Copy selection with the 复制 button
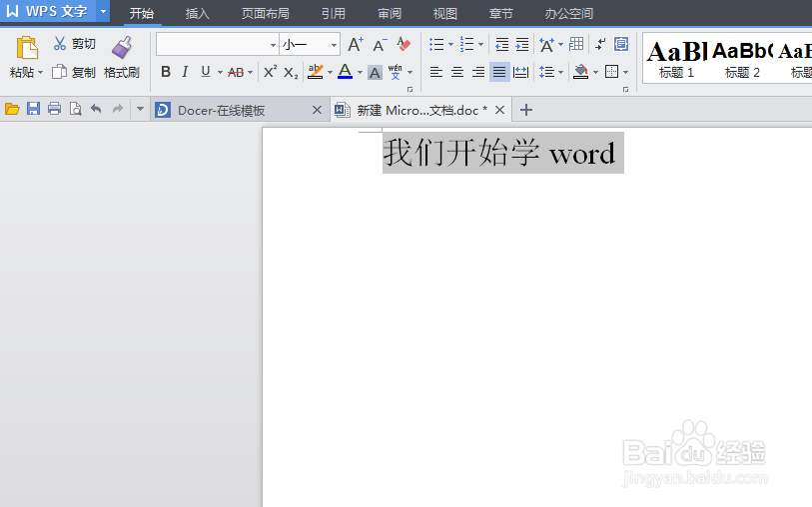Screen dimensions: 812x507 point(74,72)
